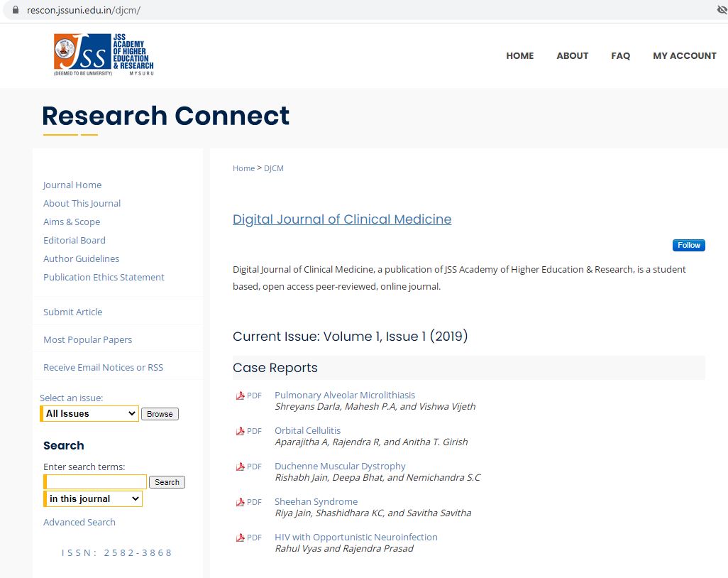Open the FAQ menu item
The height and width of the screenshot is (578, 728).
(621, 56)
